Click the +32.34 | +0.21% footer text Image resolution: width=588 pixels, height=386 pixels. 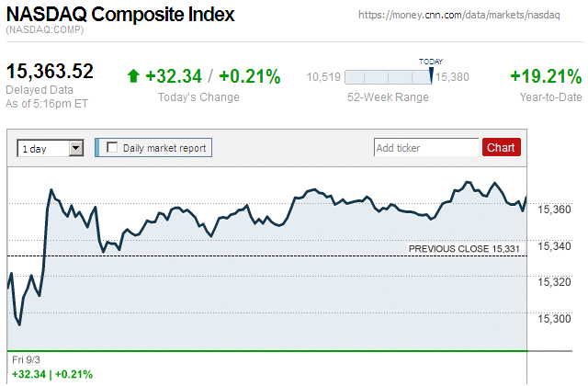coord(52,374)
